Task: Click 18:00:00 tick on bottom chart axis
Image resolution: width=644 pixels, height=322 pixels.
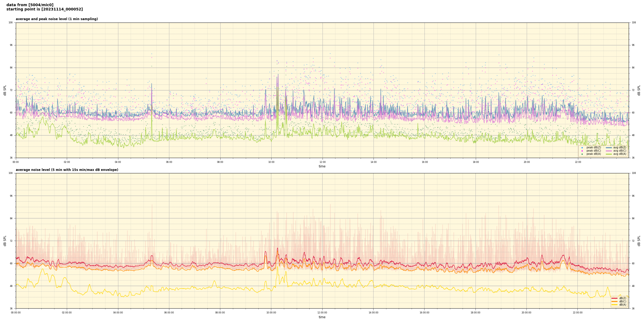Action: 475,313
